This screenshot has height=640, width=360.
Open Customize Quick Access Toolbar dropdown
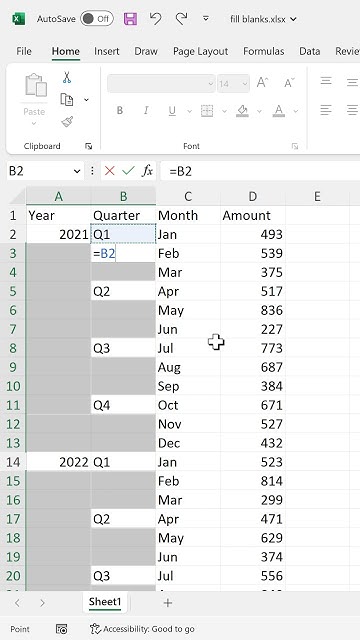point(206,18)
